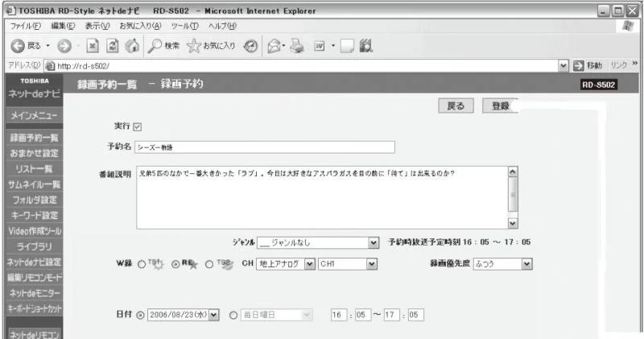The image size is (644, 339).
Task: Open the ファイル(F) menu
Action: [26, 26]
